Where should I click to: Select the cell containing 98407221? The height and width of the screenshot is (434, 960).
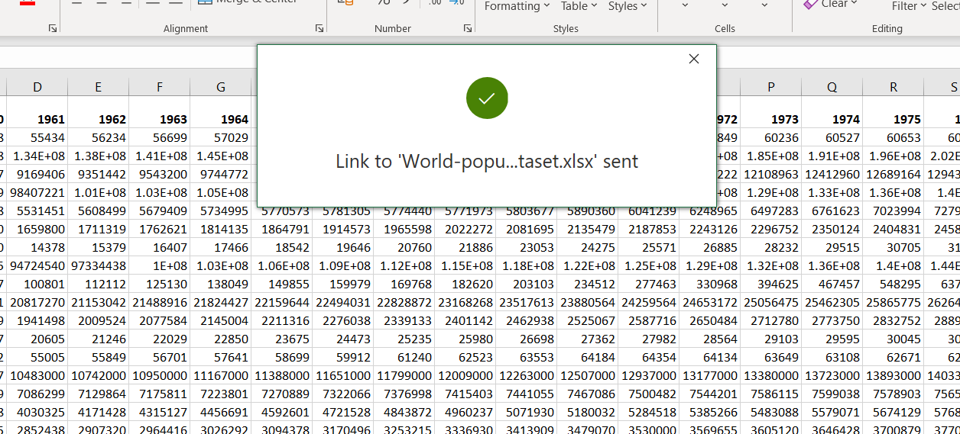pos(37,193)
